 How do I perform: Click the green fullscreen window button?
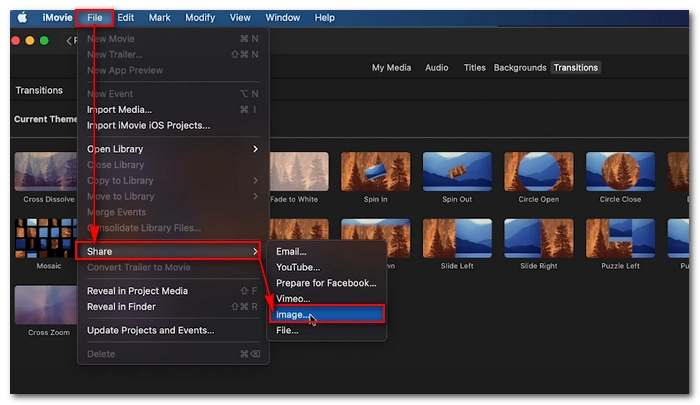point(44,41)
